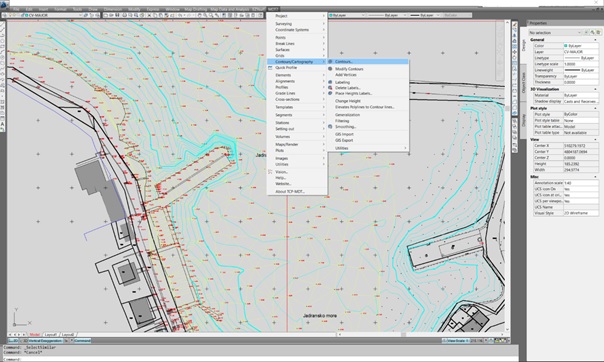This screenshot has width=604, height=362.
Task: Expand the Project submenu
Action: coord(297,16)
